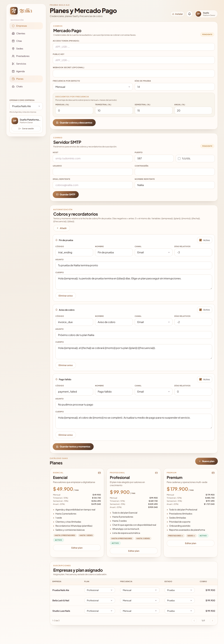Open the Frecuencia por defecto dropdown
This screenshot has height=644, width=224.
pos(93,87)
